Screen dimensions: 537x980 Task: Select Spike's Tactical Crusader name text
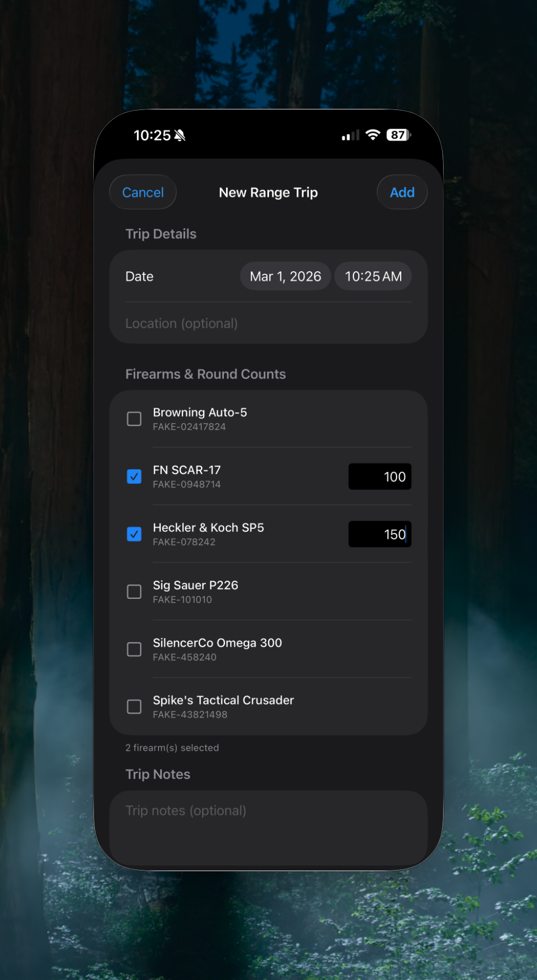[223, 700]
